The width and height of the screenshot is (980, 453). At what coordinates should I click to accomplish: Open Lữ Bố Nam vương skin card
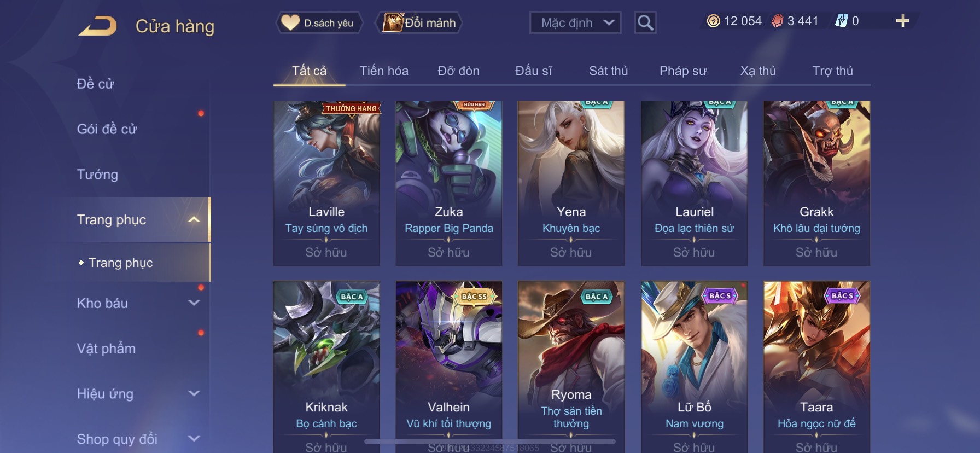[x=694, y=367]
